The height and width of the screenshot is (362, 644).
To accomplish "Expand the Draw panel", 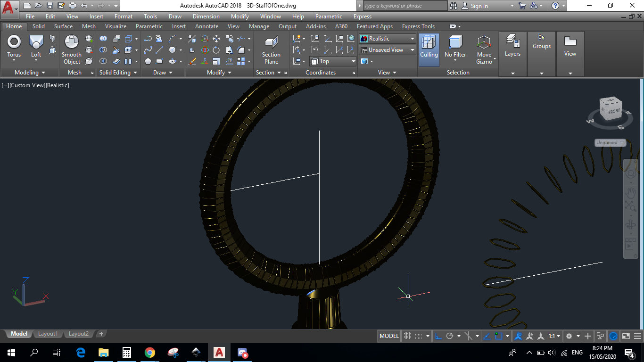I will pos(163,73).
